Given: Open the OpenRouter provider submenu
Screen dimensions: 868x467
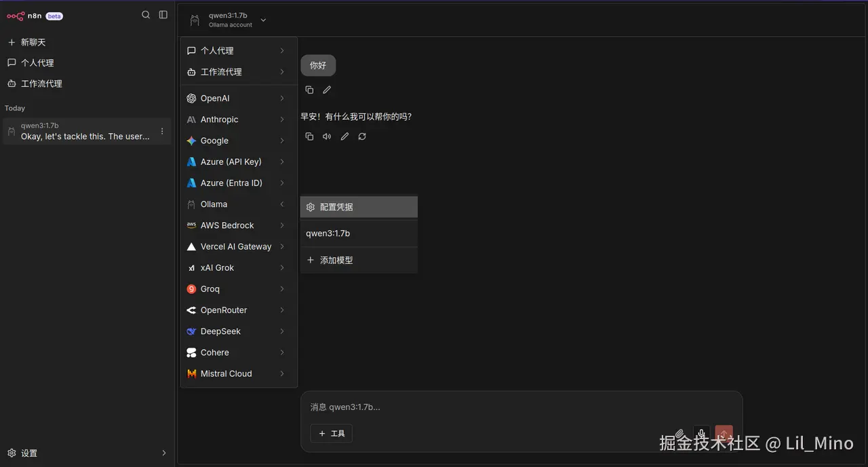Looking at the screenshot, I should (x=239, y=310).
